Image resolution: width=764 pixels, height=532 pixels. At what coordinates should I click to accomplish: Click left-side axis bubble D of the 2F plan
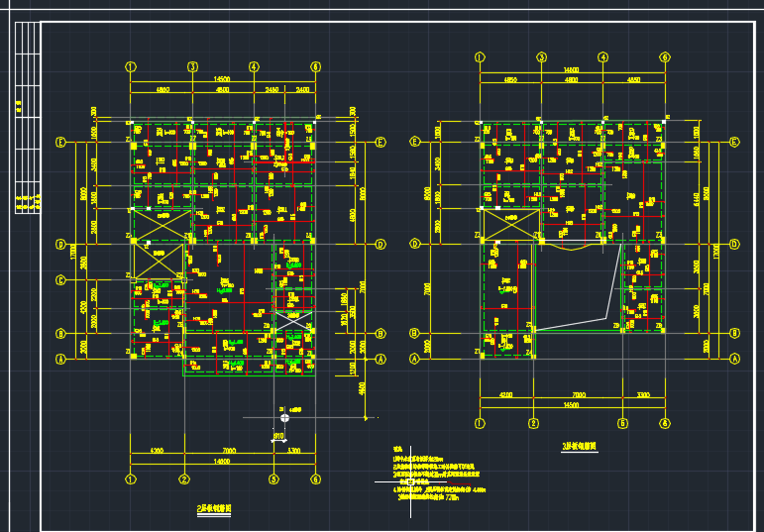60,244
